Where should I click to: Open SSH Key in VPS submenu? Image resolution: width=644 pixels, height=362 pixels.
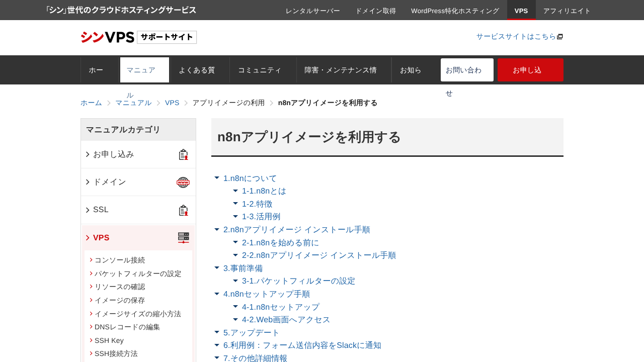109,340
